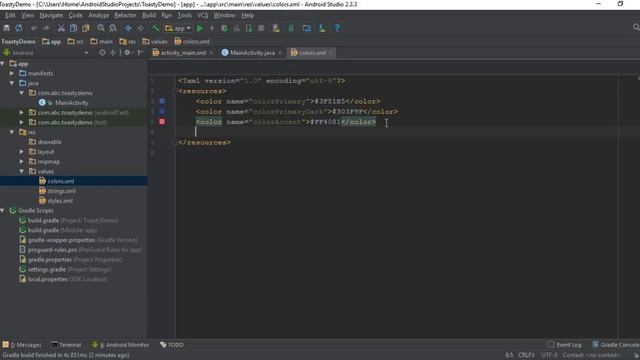
Task: Open the app run configuration dropdown
Action: [x=178, y=28]
